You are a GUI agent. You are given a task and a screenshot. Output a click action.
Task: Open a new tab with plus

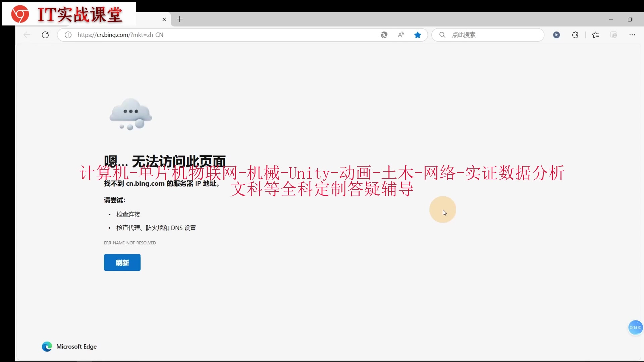point(180,19)
